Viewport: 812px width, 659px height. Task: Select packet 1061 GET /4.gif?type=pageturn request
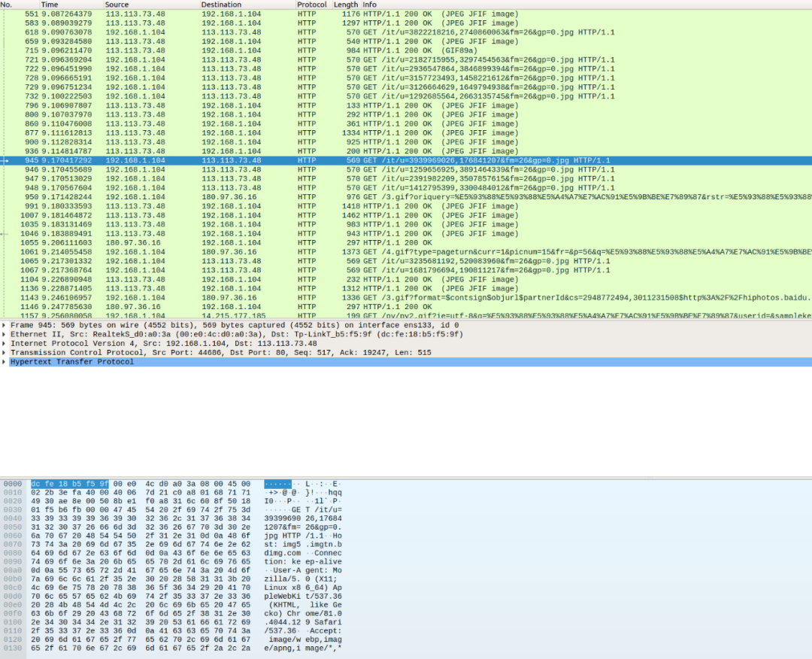406,252
